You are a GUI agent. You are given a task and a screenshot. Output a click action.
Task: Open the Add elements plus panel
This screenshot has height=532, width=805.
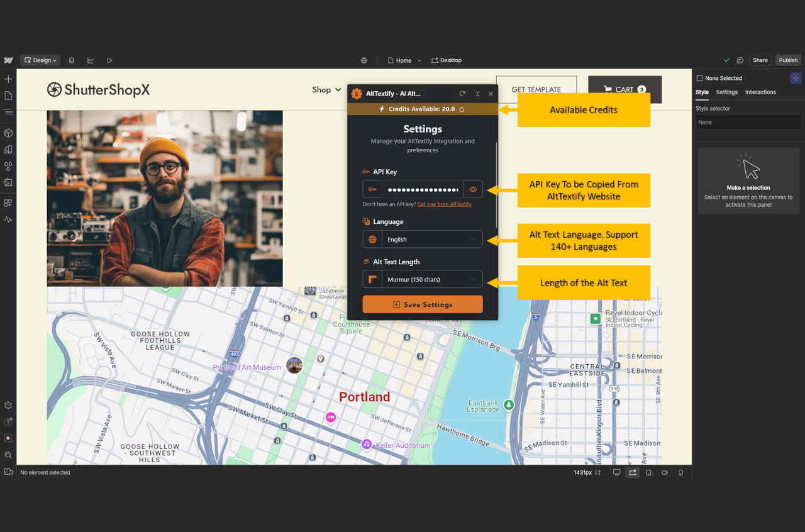8,79
